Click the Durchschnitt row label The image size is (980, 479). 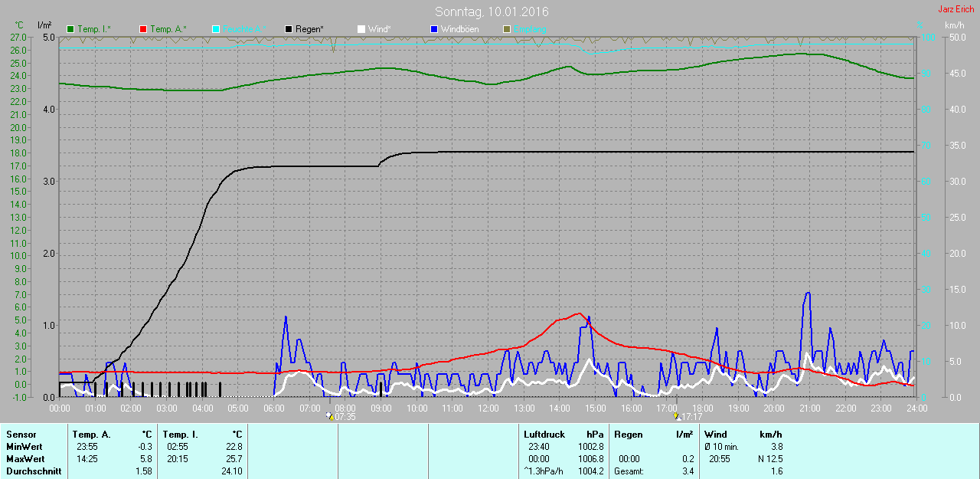[x=34, y=471]
